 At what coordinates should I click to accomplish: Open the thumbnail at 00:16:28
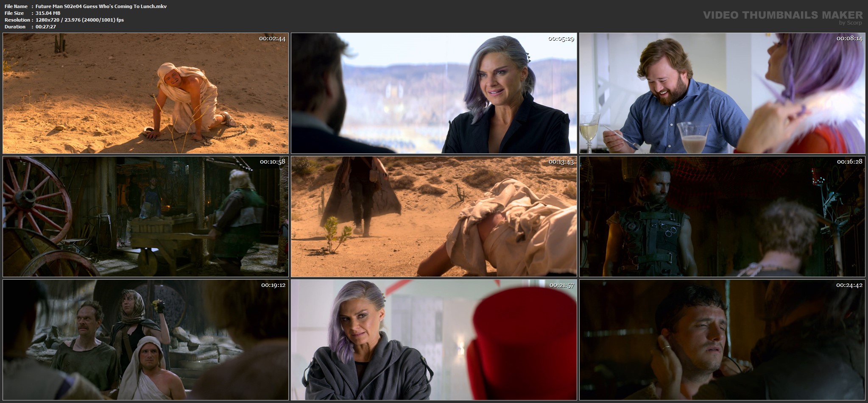pos(723,217)
